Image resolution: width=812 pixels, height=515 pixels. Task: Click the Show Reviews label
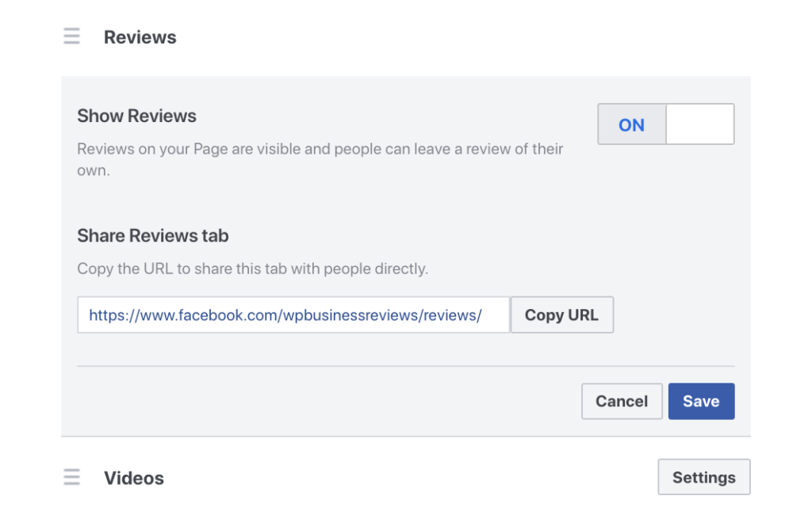pos(136,116)
